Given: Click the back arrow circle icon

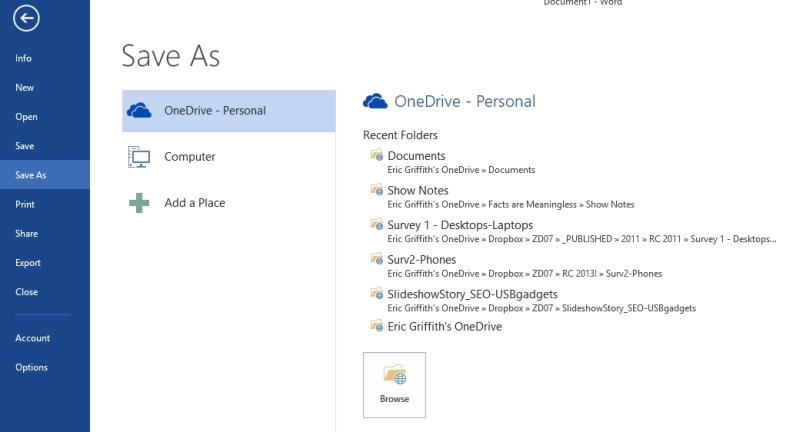Looking at the screenshot, I should click(x=26, y=19).
